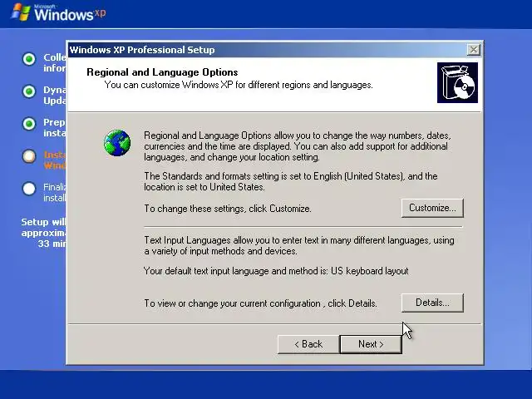This screenshot has width=532, height=399.
Task: Click the green Dynamic Update step indicator
Action: [x=29, y=91]
